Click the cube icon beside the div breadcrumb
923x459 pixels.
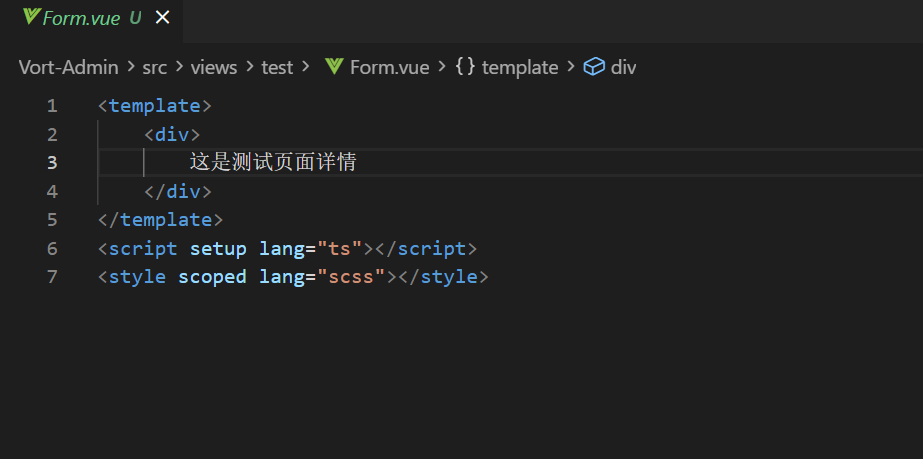tap(594, 67)
